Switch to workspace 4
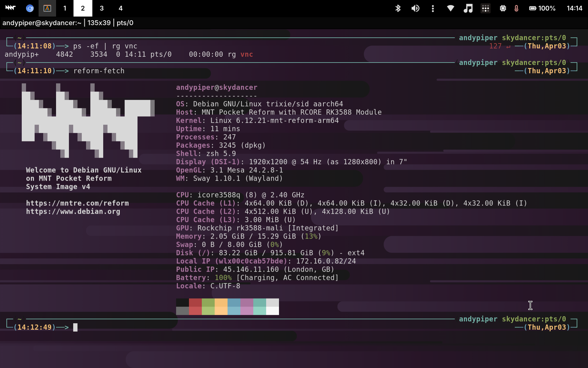 121,8
